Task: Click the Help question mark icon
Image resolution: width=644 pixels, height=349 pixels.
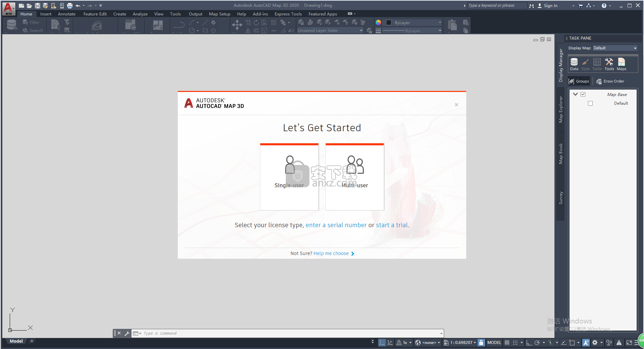Action: pyautogui.click(x=604, y=6)
